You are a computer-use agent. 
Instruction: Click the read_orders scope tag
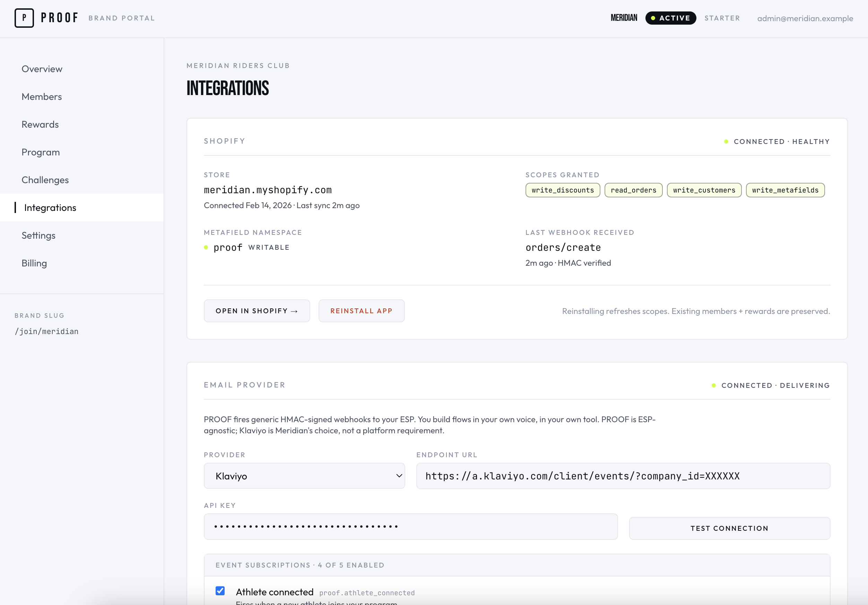(633, 190)
